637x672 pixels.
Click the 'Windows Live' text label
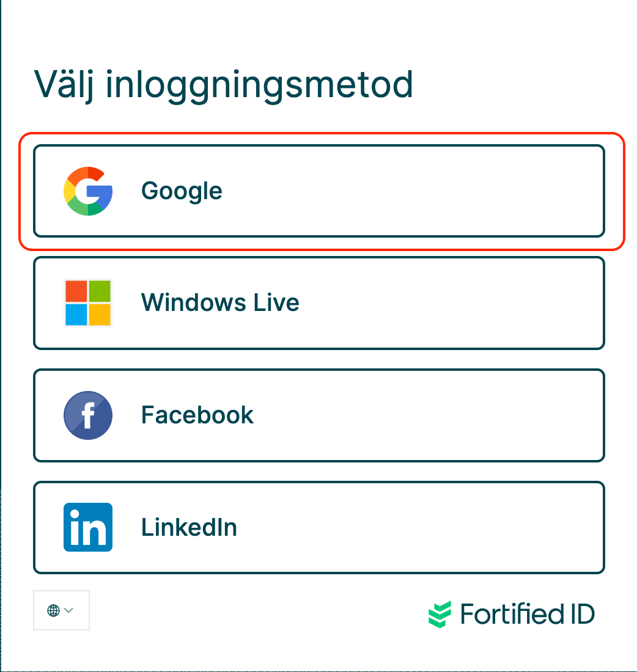220,303
